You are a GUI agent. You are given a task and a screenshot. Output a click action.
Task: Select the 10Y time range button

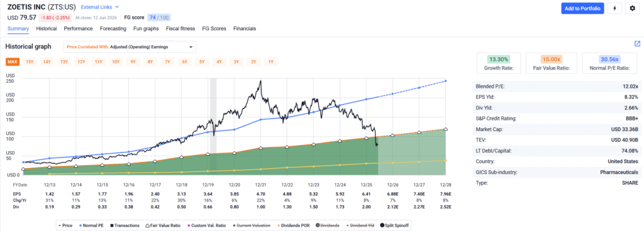coord(116,62)
